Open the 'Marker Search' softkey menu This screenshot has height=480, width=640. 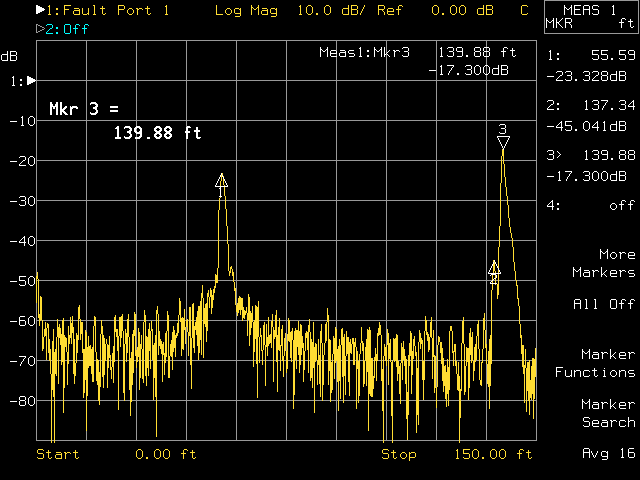[x=608, y=413]
